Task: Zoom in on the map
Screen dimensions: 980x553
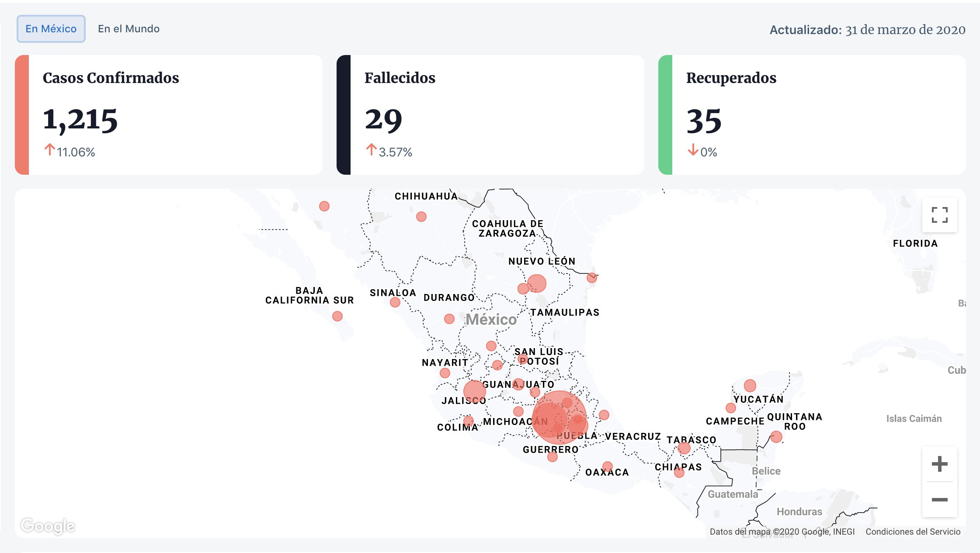Action: pyautogui.click(x=939, y=464)
